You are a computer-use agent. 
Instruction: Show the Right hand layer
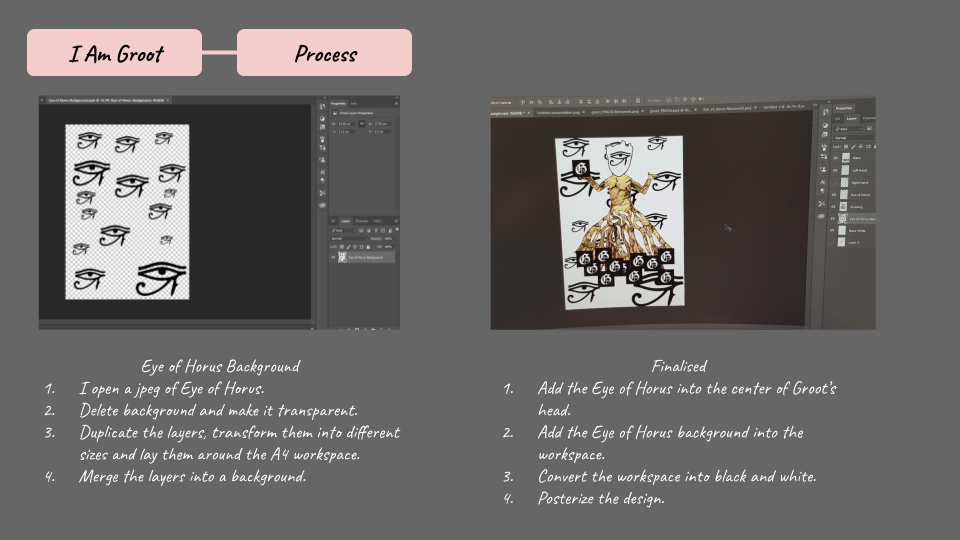[x=834, y=182]
